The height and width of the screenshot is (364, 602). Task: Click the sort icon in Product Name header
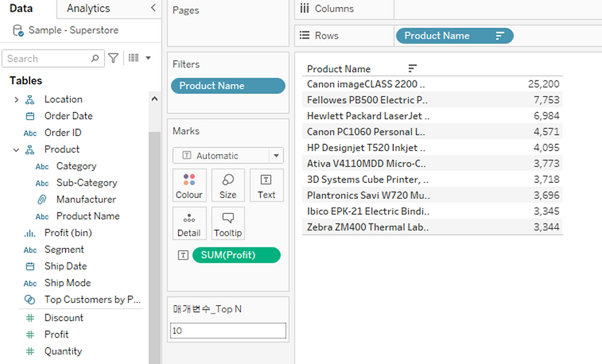[412, 68]
